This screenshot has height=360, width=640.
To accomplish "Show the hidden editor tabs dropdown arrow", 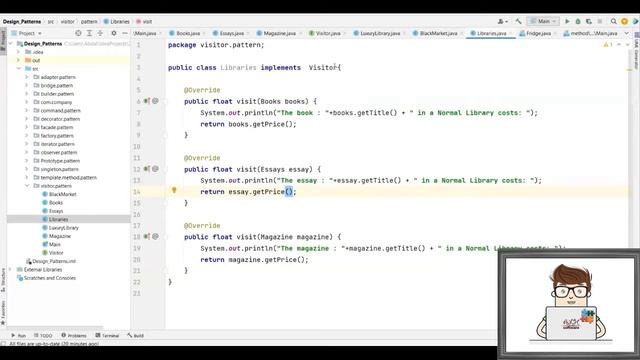I will [627, 33].
